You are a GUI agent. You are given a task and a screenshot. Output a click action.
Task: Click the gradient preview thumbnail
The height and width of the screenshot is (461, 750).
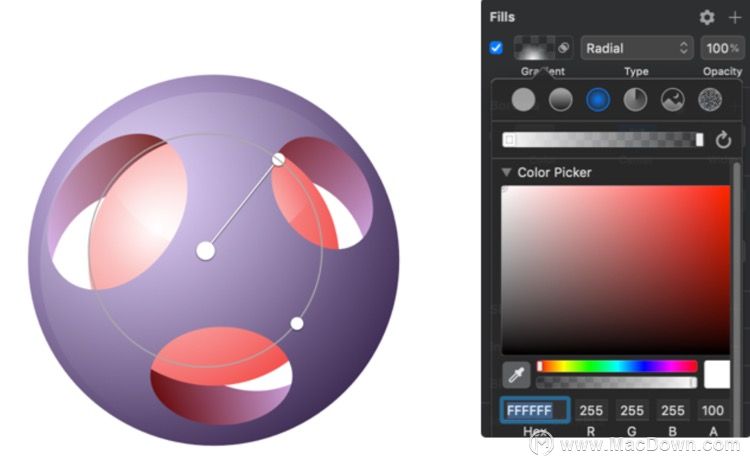[x=535, y=48]
